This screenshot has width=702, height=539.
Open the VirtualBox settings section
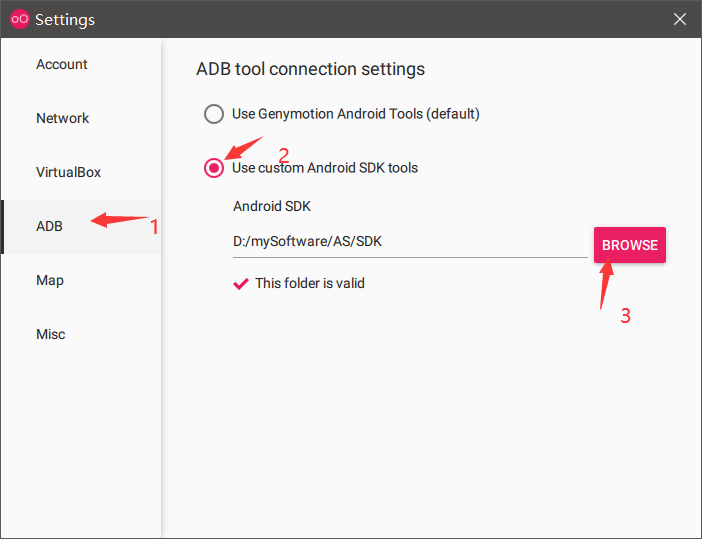[x=68, y=172]
